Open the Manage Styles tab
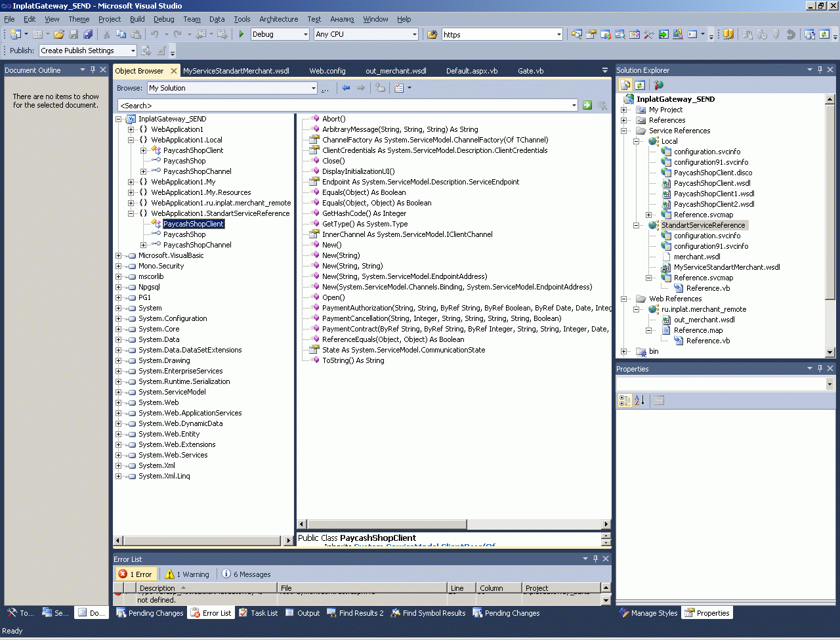 648,613
